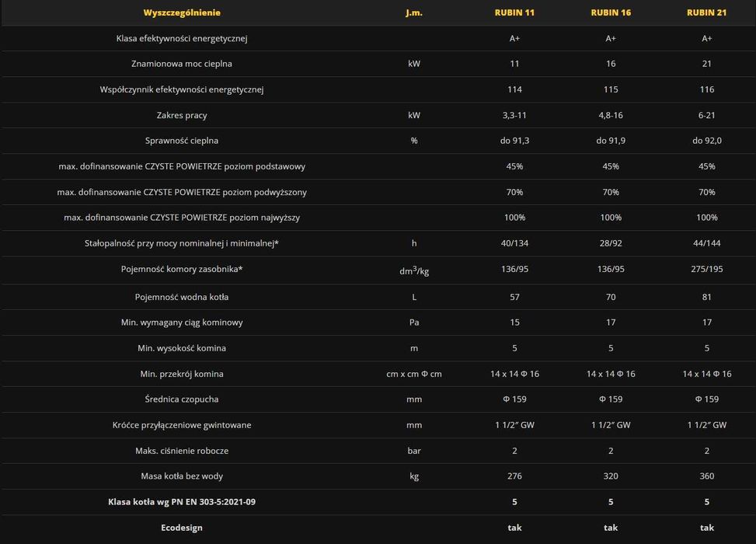Image resolution: width=756 pixels, height=544 pixels.
Task: Select 'Pojemność wodna kotła' row label
Action: [182, 297]
